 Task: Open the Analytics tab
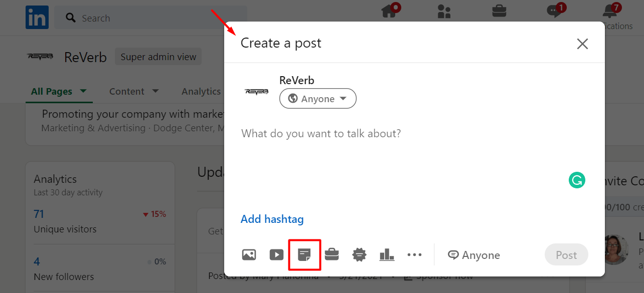201,91
